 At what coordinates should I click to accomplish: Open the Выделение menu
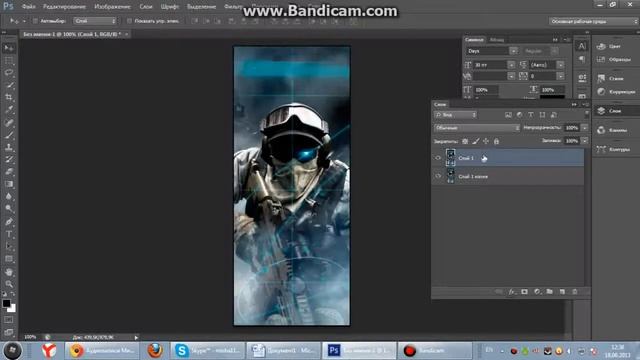tap(202, 7)
